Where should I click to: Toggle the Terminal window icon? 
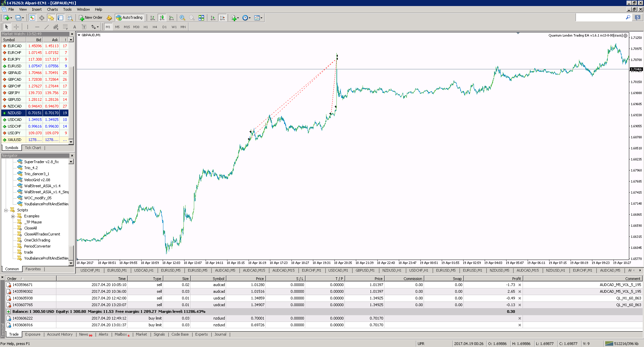pos(60,18)
